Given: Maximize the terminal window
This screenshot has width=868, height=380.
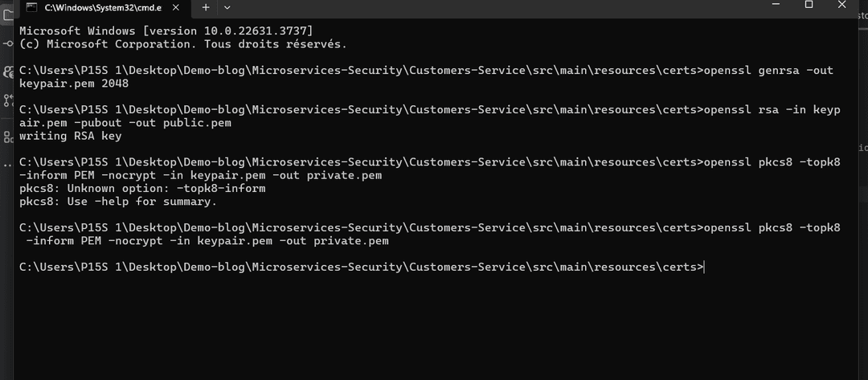Looking at the screenshot, I should click(x=809, y=5).
